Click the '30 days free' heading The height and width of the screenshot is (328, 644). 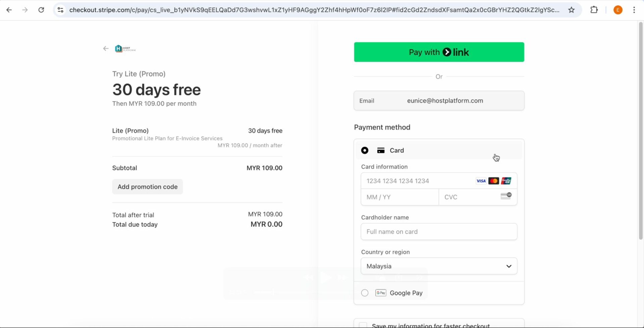[x=157, y=90]
